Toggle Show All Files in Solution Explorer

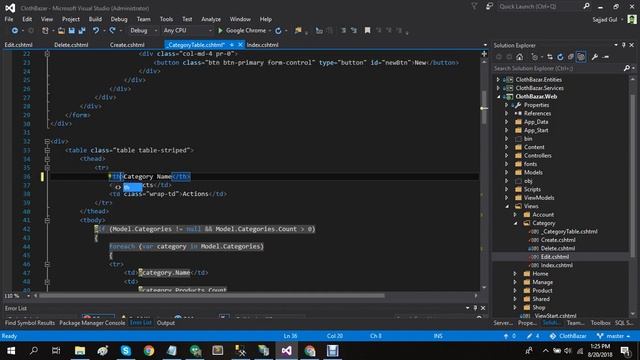[x=581, y=57]
